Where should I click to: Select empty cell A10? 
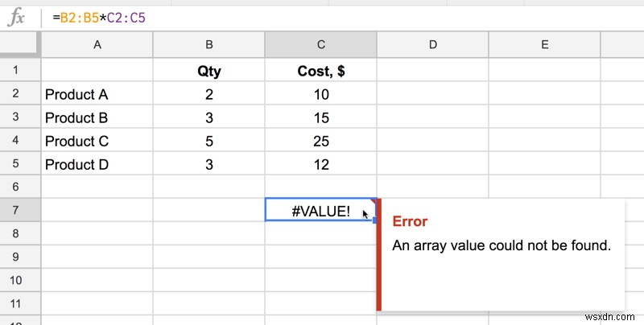click(97, 280)
